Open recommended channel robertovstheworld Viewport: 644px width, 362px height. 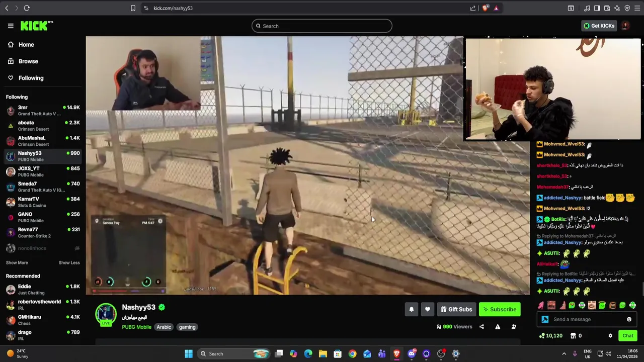click(x=43, y=305)
